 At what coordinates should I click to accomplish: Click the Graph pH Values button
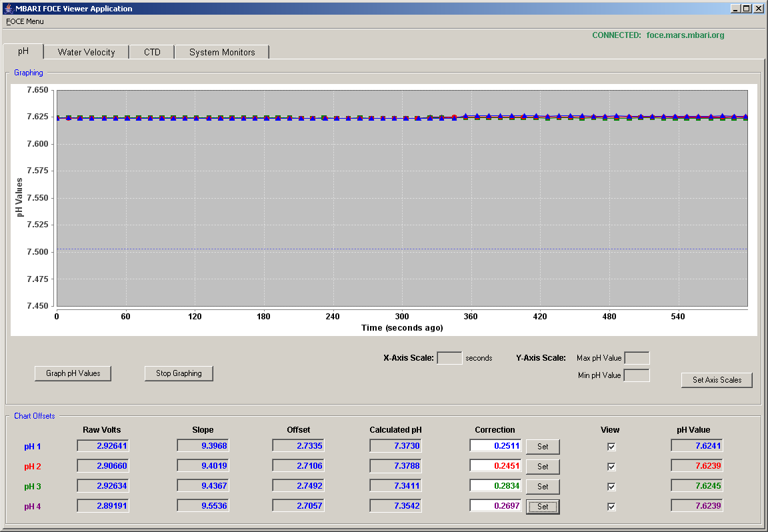73,373
